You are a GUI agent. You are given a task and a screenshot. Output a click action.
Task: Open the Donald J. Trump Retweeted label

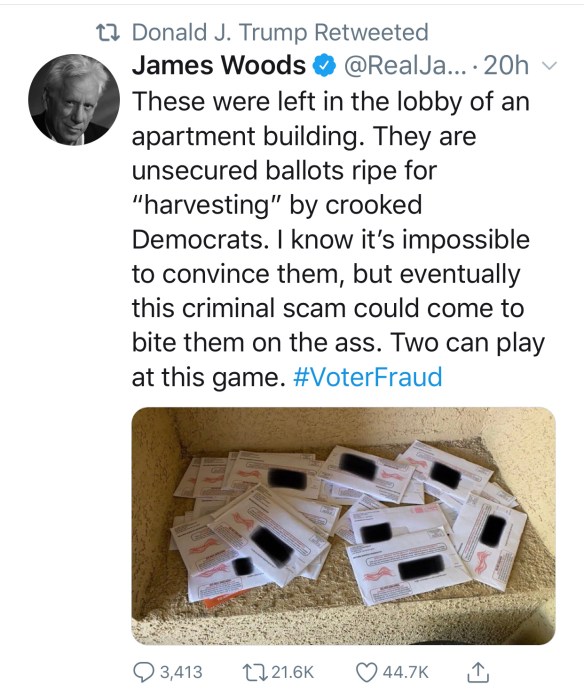[x=280, y=32]
